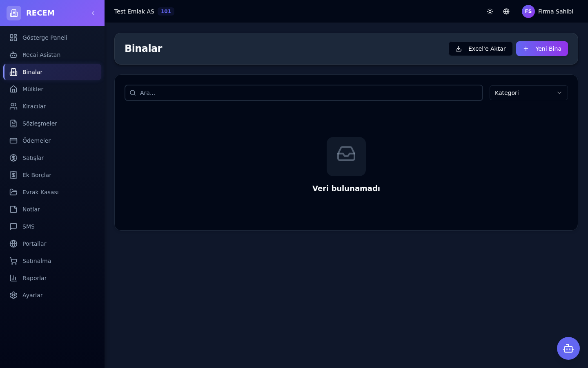Viewport: 588px width, 368px height.
Task: Open Recai Asistan menu item
Action: coord(52,55)
